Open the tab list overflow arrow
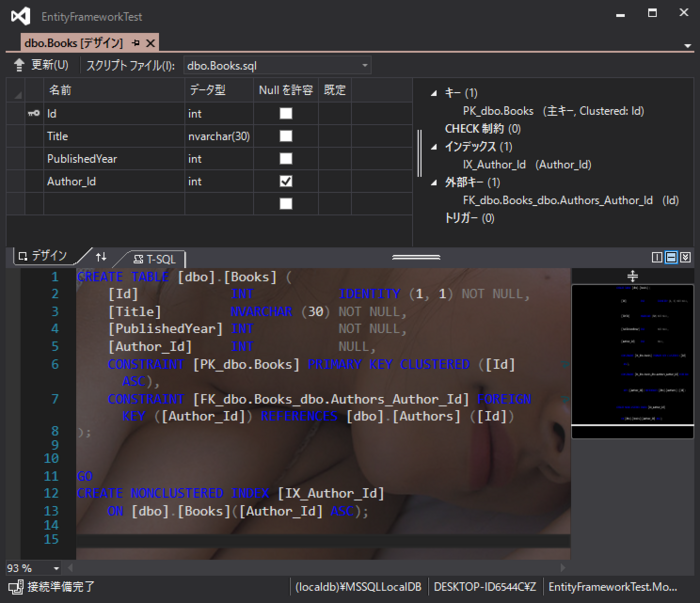 point(688,46)
